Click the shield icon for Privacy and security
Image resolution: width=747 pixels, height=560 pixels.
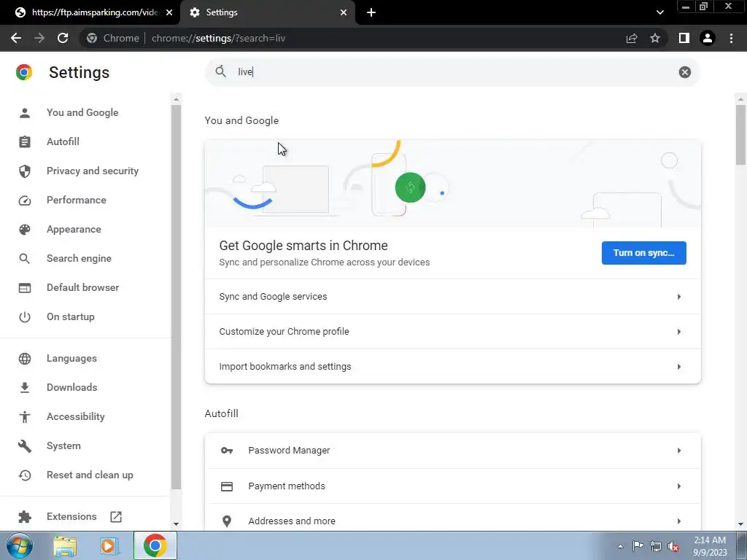point(25,171)
